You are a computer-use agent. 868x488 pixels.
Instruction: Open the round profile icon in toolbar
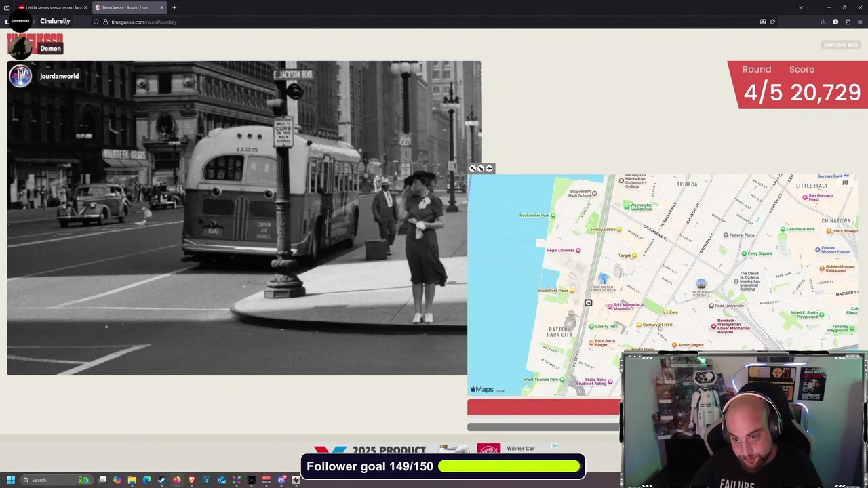click(835, 22)
